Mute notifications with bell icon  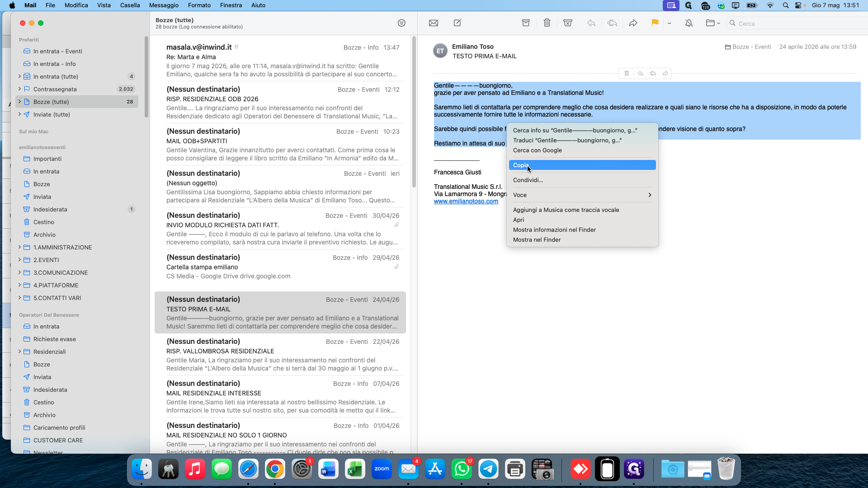[689, 23]
